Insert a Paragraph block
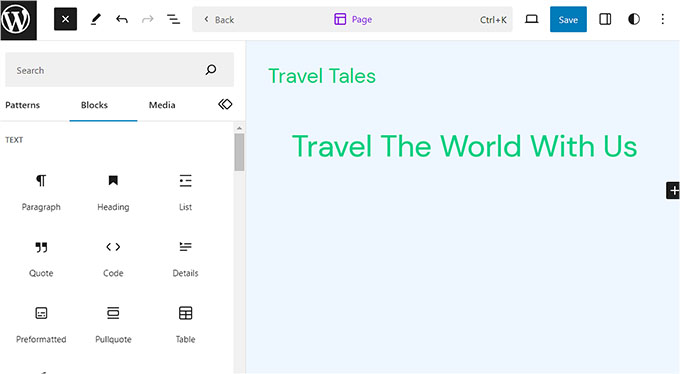 (x=41, y=192)
